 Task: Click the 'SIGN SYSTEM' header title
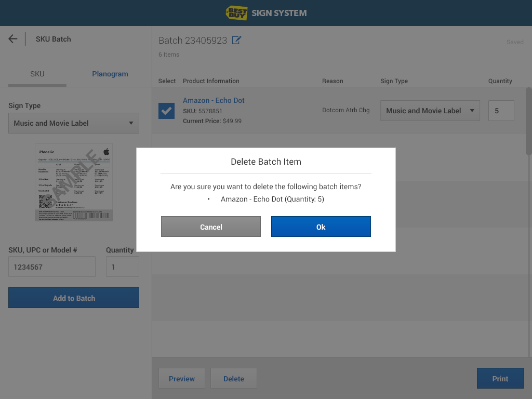(x=279, y=13)
